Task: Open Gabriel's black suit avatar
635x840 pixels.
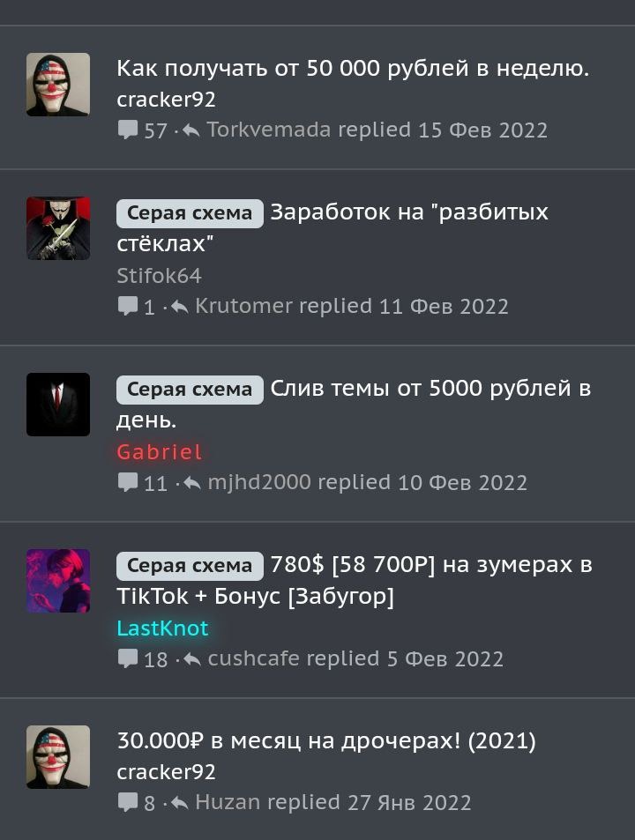Action: point(58,405)
